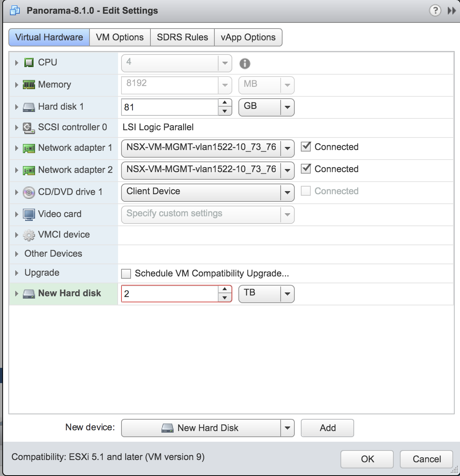This screenshot has width=460, height=476.
Task: Increase New Hard disk size with up arrow
Action: coord(225,289)
